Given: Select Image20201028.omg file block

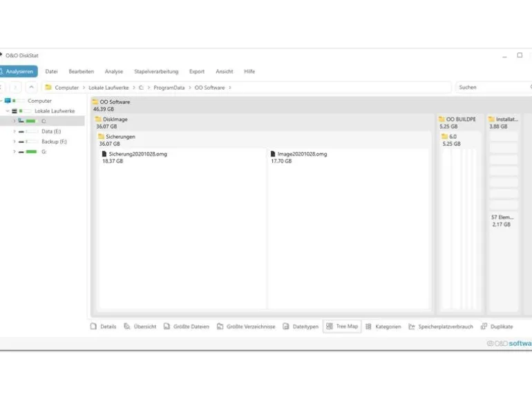Looking at the screenshot, I should click(x=348, y=228).
